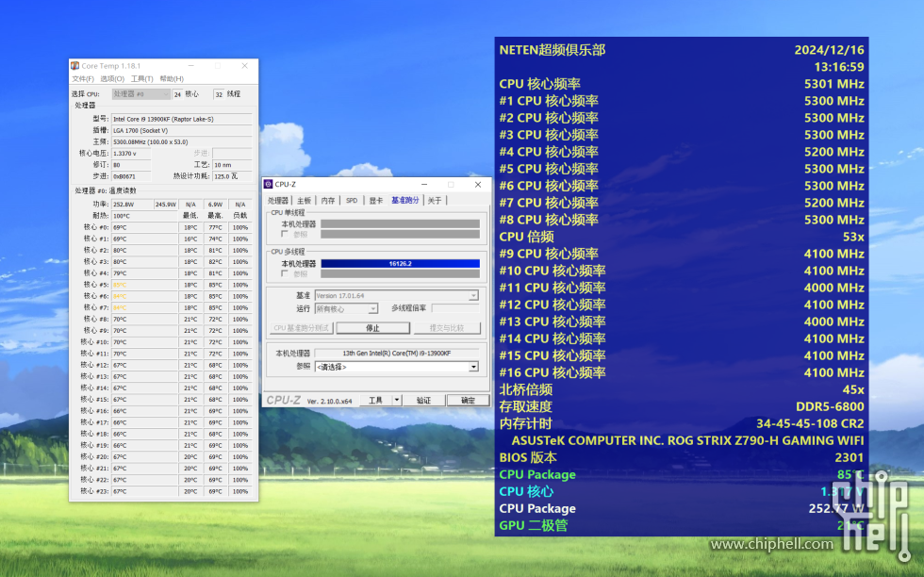
Task: Click the 工艺 10 nm value
Action: tap(232, 165)
